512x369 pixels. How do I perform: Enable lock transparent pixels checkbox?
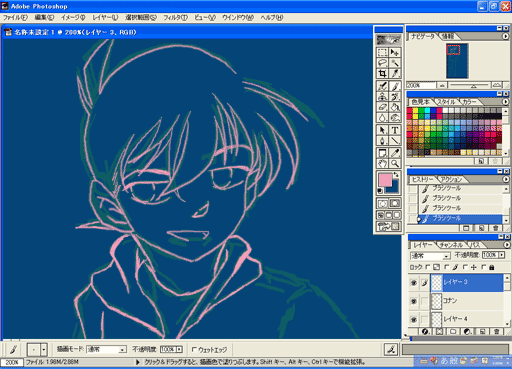pyautogui.click(x=428, y=267)
